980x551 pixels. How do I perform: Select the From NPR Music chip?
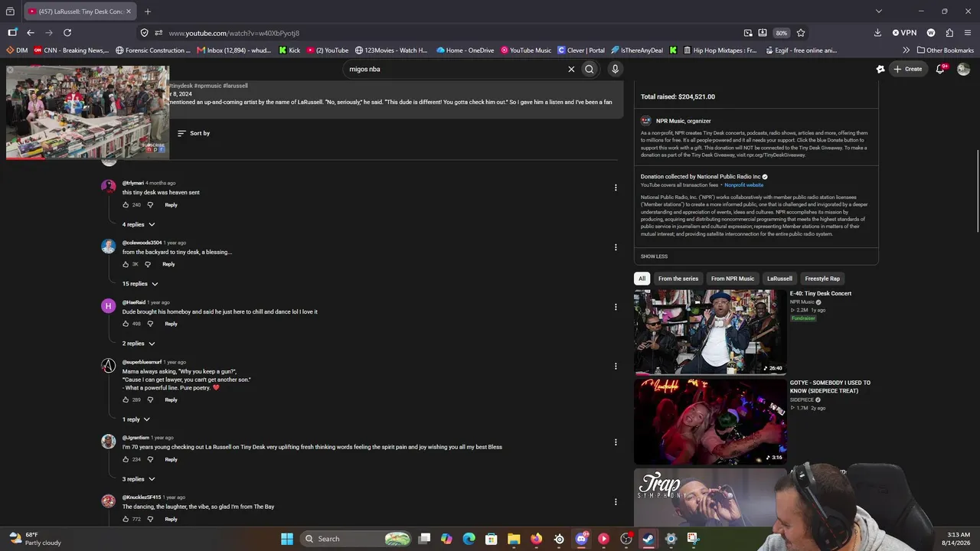point(733,279)
